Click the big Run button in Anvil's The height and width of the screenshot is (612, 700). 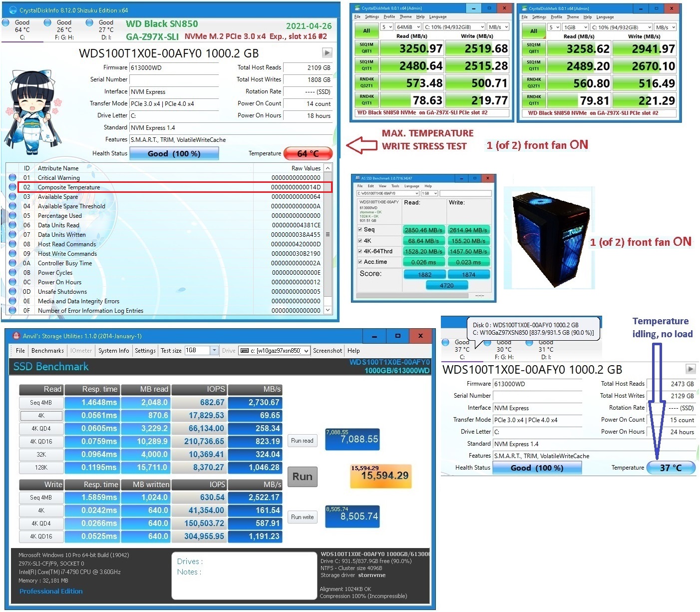pos(302,477)
